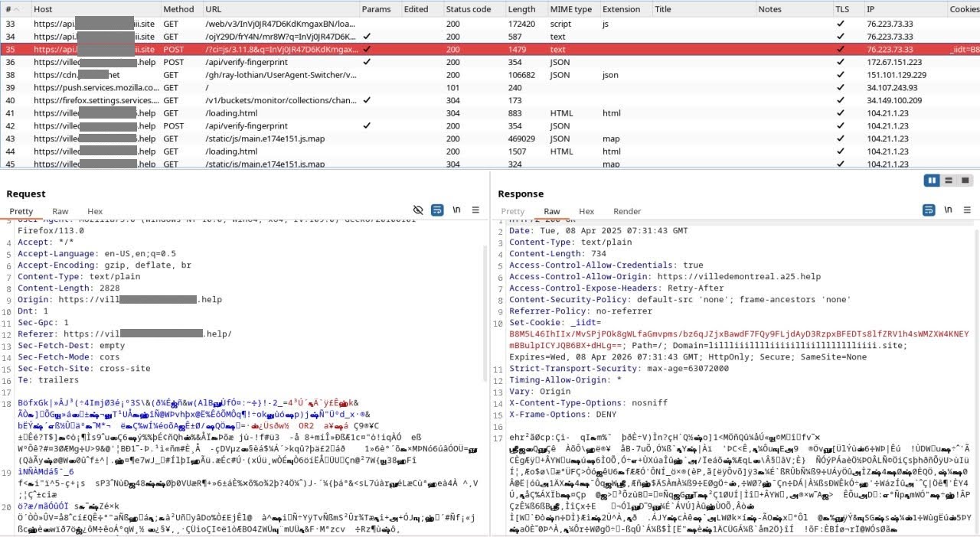Enable word wrap in the Response editor

tap(928, 210)
